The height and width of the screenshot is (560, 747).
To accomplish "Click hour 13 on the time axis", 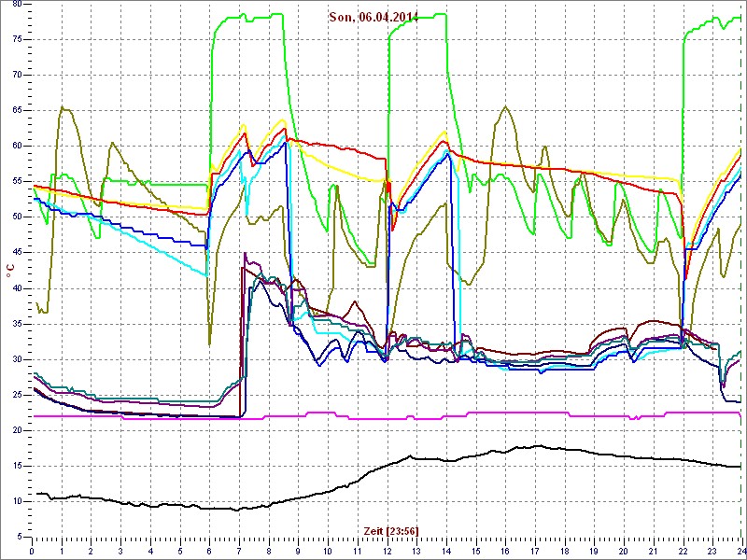I will 416,549.
